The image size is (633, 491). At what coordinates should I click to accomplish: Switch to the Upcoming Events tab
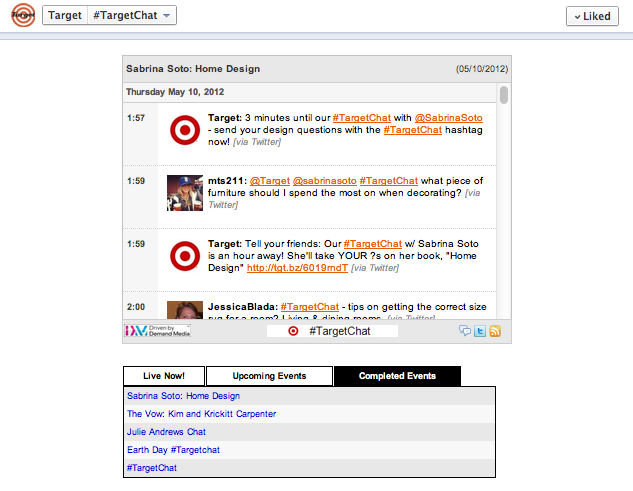click(x=269, y=376)
